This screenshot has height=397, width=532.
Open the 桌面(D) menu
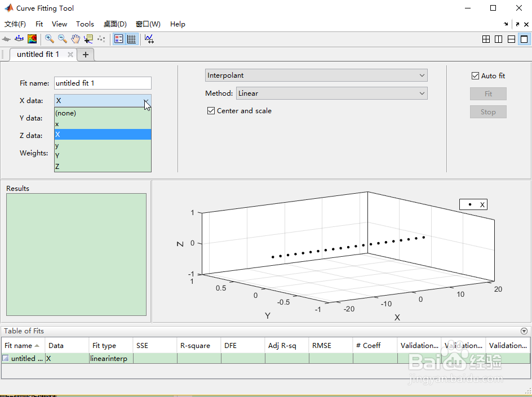115,24
